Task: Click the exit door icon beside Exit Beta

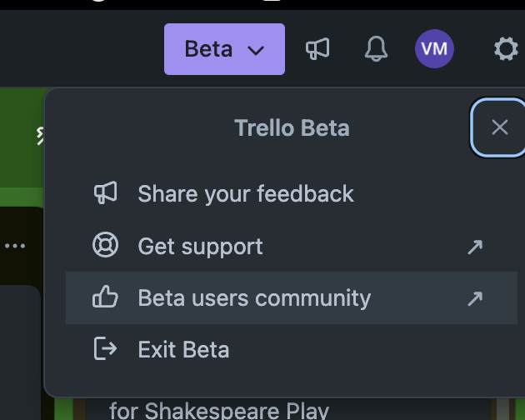Action: tap(105, 348)
